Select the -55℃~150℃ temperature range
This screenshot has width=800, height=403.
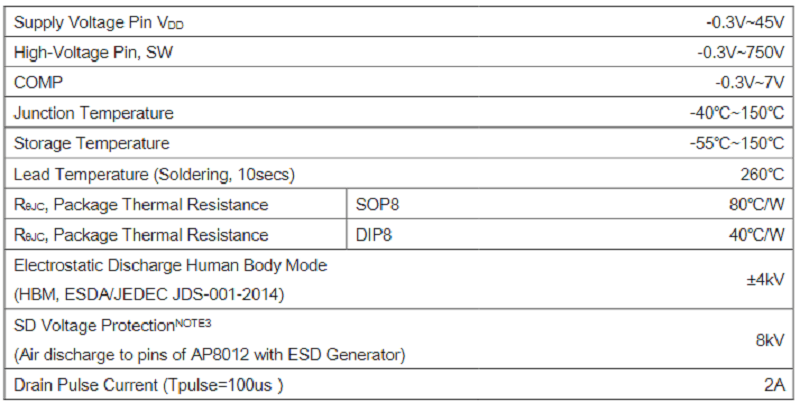click(x=735, y=143)
